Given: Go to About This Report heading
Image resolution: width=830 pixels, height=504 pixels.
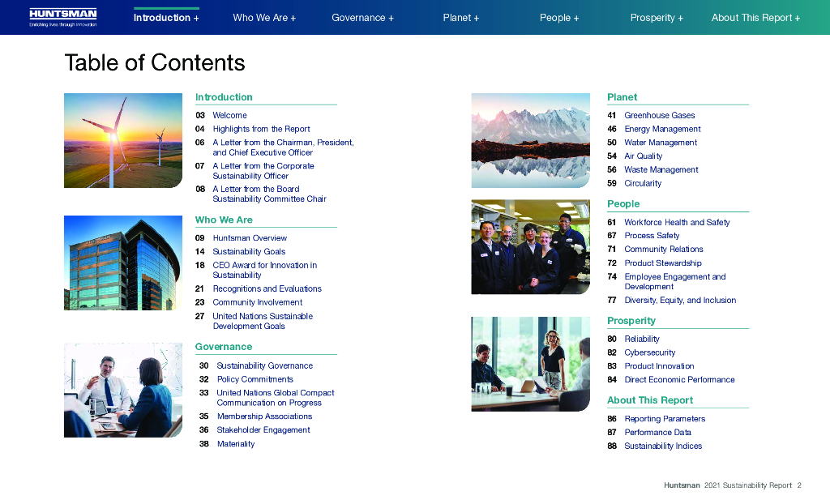Looking at the screenshot, I should point(650,400).
